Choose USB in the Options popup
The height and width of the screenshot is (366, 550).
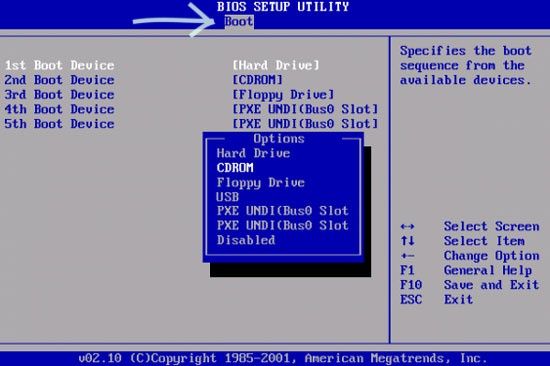click(x=228, y=197)
